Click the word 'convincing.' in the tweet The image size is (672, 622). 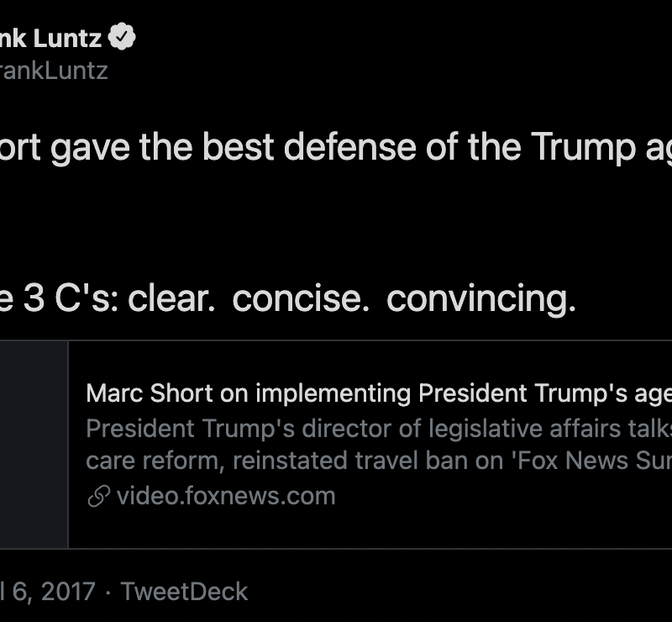(481, 299)
